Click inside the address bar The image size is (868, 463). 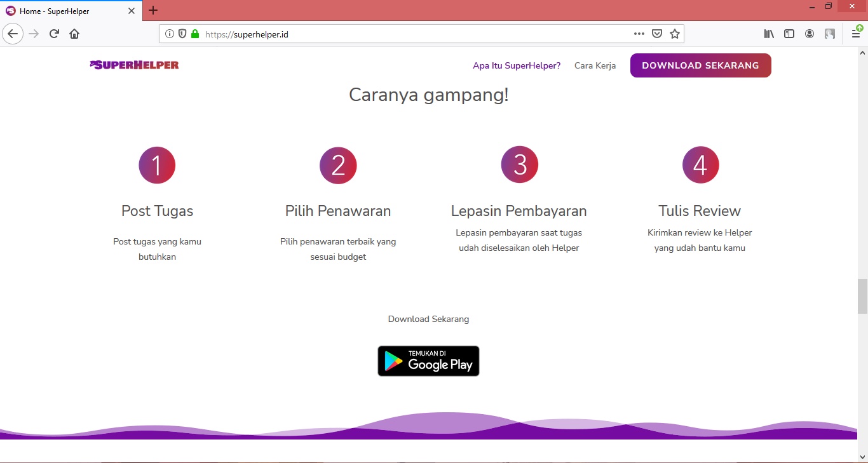[x=381, y=34]
